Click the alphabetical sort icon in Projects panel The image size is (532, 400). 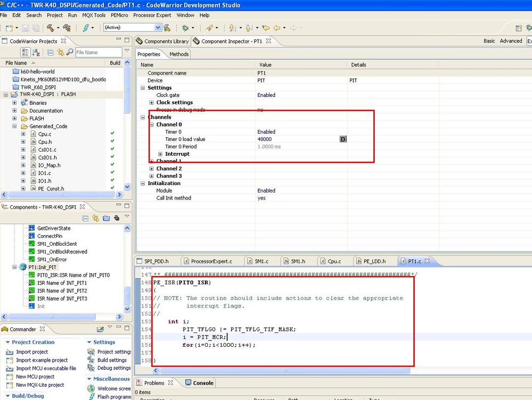[36, 52]
